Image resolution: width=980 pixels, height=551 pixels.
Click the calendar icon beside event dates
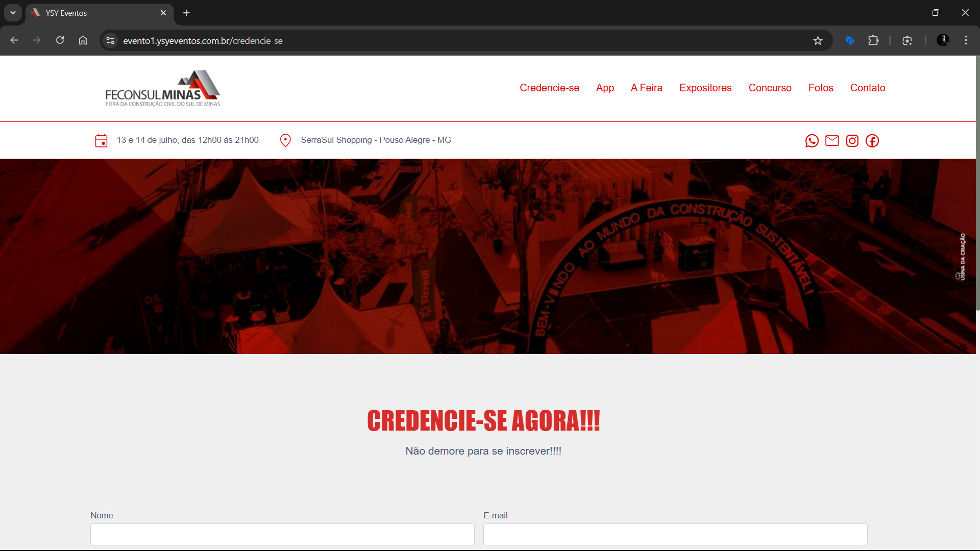click(x=102, y=140)
